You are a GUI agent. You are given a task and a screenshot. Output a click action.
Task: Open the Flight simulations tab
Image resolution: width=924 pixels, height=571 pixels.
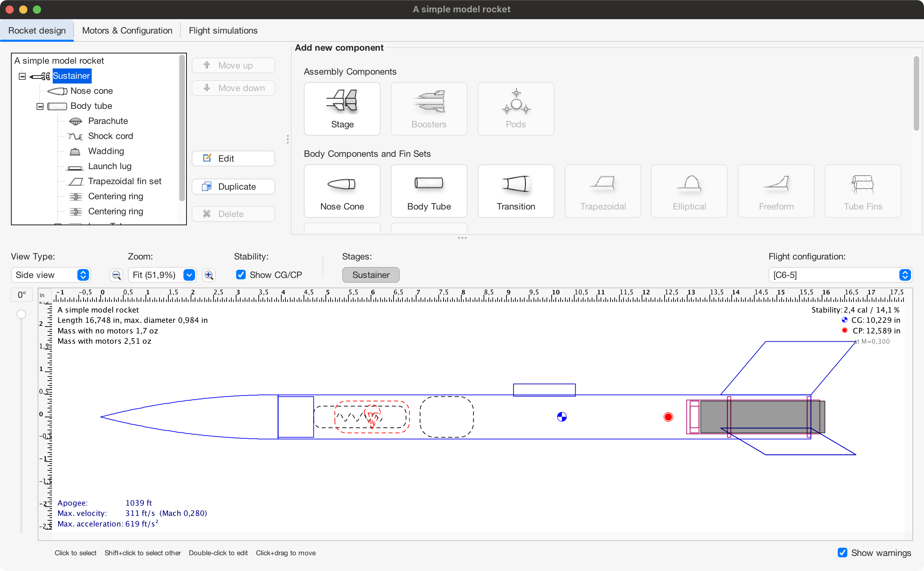point(223,30)
